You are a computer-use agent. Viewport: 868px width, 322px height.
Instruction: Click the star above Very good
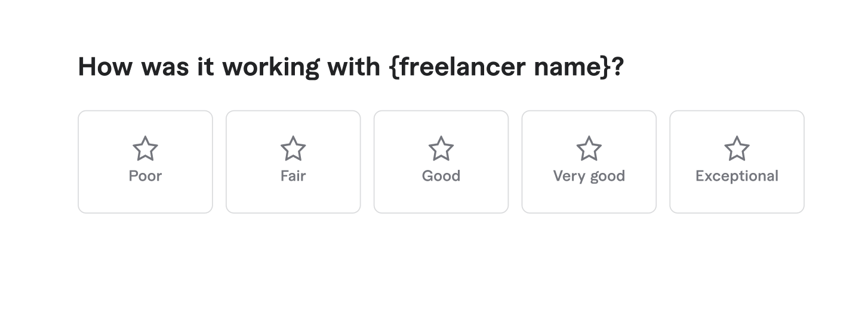pos(589,148)
